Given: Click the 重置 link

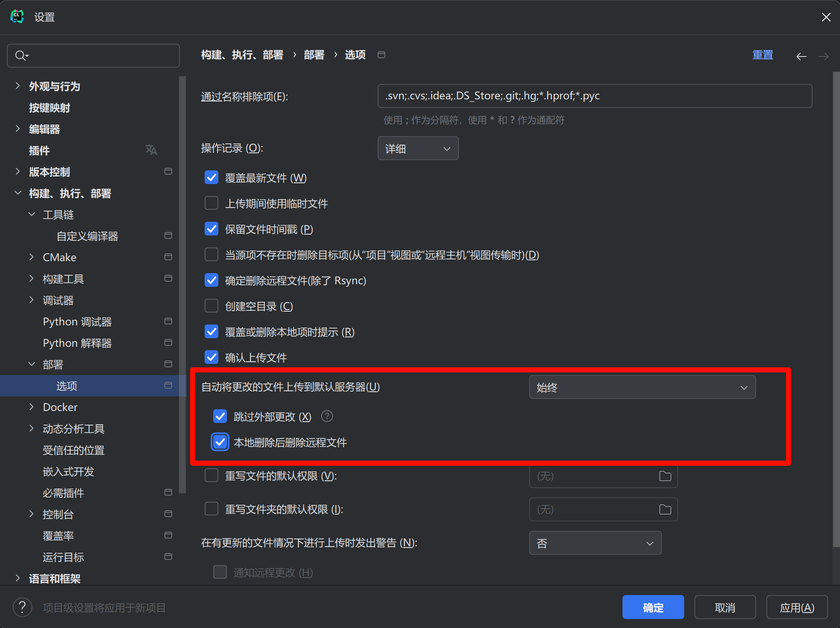Looking at the screenshot, I should (763, 55).
